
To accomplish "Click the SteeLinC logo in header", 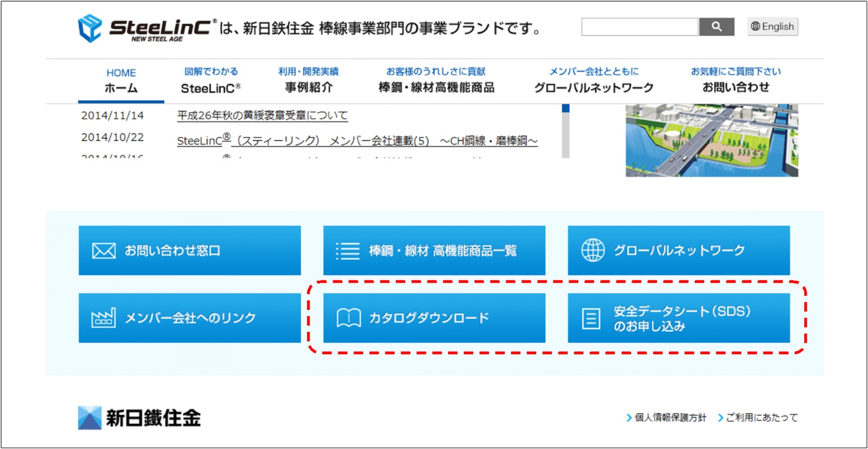I will point(147,28).
